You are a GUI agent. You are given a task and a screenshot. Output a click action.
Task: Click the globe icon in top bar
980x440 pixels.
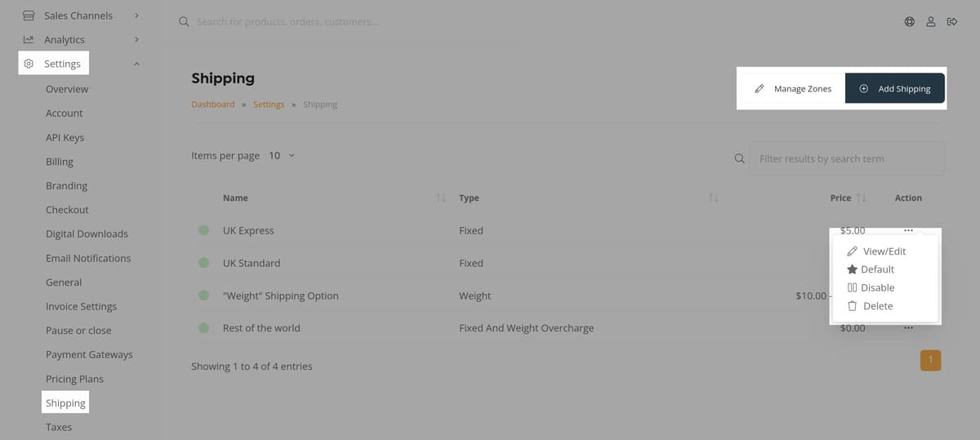pos(909,22)
